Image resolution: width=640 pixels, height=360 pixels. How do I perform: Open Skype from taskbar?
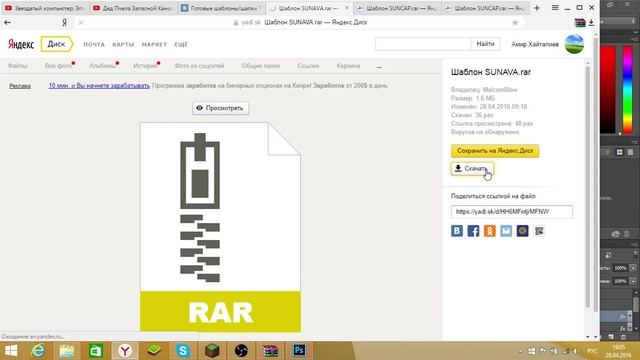coord(183,351)
